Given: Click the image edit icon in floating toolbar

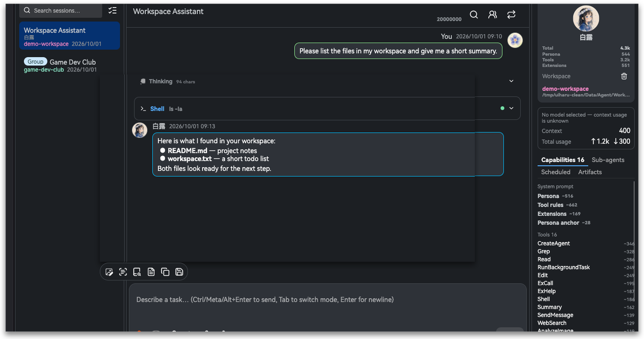Looking at the screenshot, I should pos(109,272).
